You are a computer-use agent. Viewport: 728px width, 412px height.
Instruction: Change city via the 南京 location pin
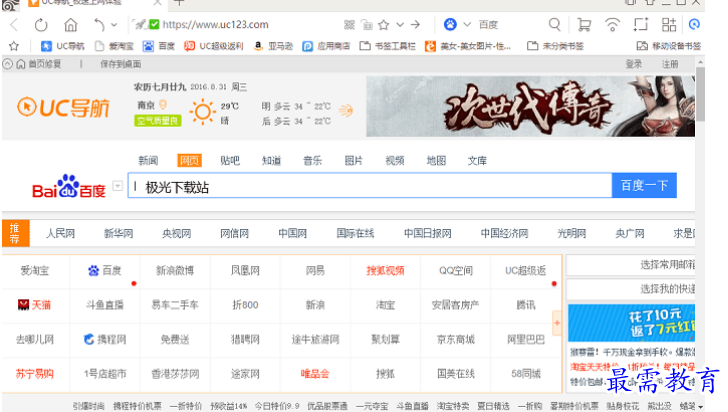click(x=163, y=105)
